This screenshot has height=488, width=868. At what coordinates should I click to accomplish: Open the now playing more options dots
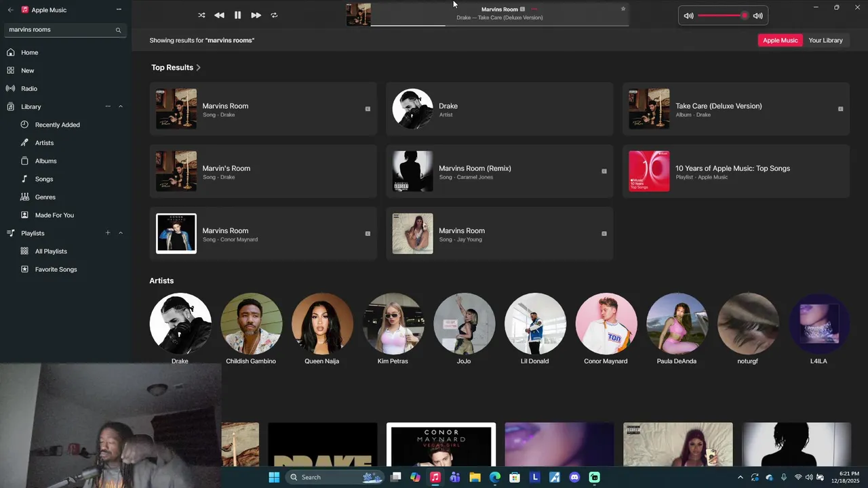[534, 9]
